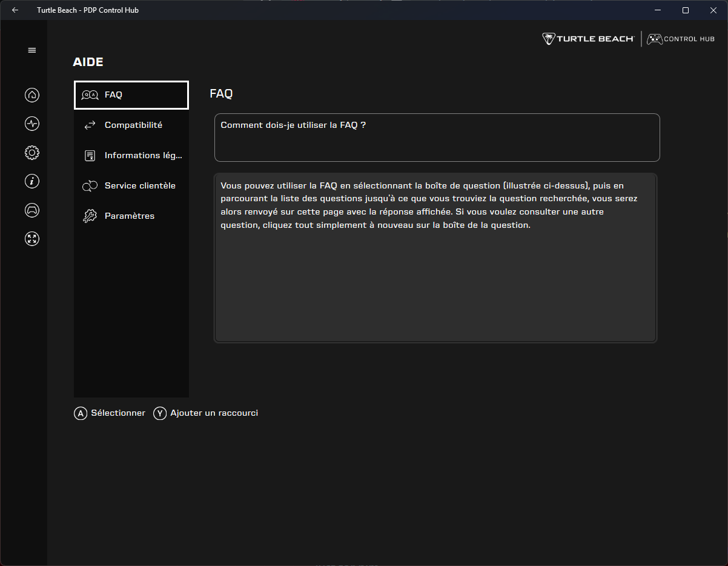Screen dimensions: 728x566
Task: Click the back arrow in title bar
Action: click(x=15, y=10)
